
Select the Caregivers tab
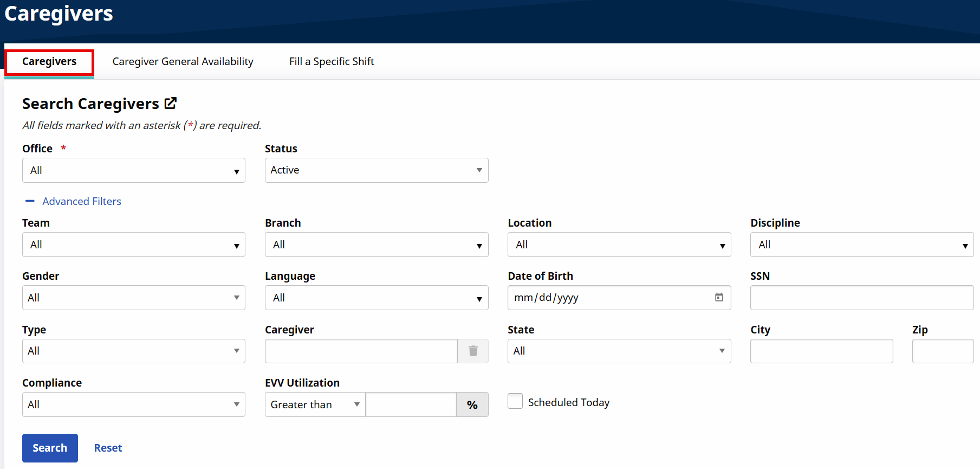click(49, 62)
